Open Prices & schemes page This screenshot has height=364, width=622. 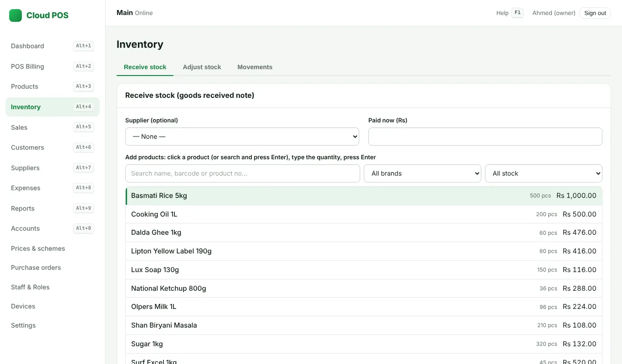click(52, 248)
